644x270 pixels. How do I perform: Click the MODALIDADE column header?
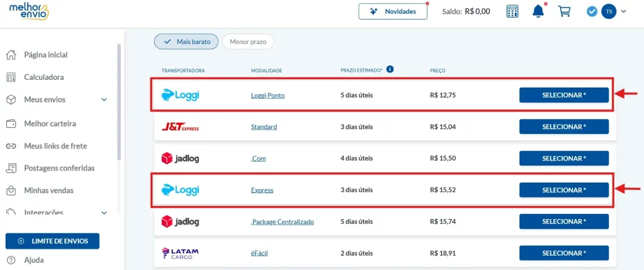(x=267, y=70)
